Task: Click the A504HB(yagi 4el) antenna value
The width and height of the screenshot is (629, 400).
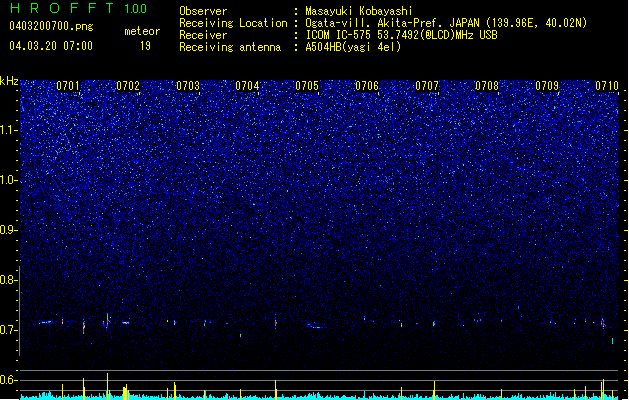Action: click(x=353, y=47)
